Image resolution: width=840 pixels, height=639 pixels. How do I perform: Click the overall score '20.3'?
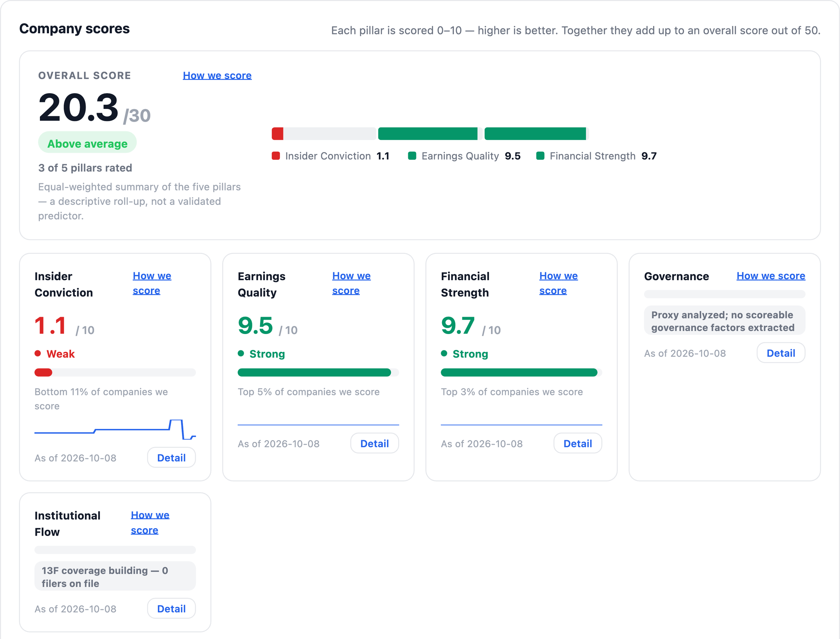click(x=79, y=107)
